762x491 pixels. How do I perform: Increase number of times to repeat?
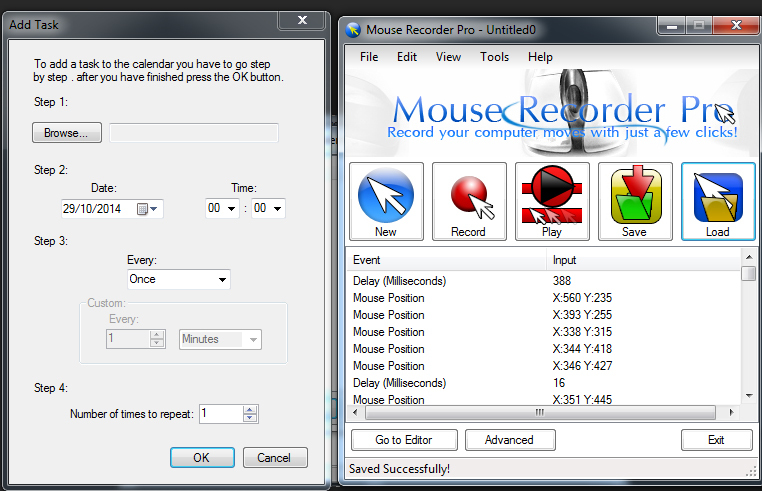[250, 408]
